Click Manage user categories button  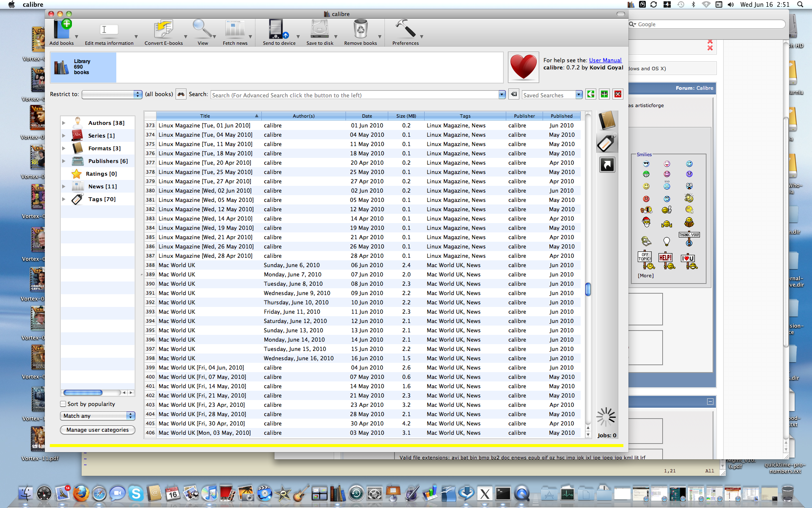[x=97, y=430]
